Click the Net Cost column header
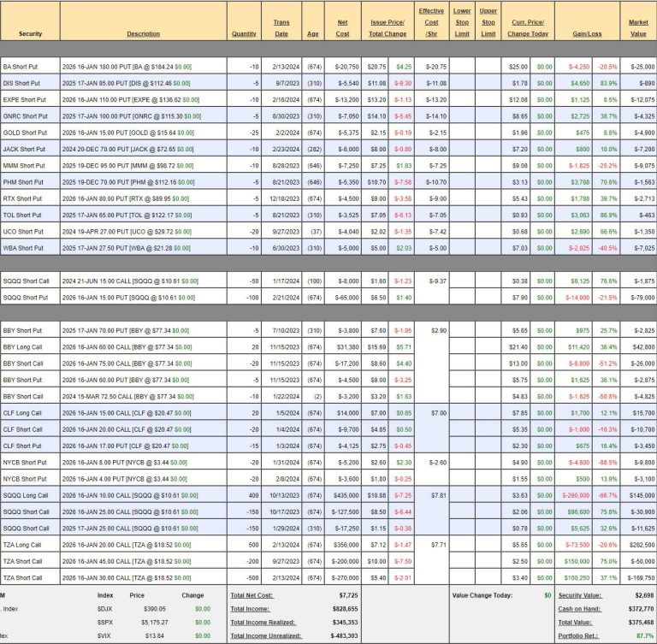Screen dimensions: 657x644 [x=343, y=27]
